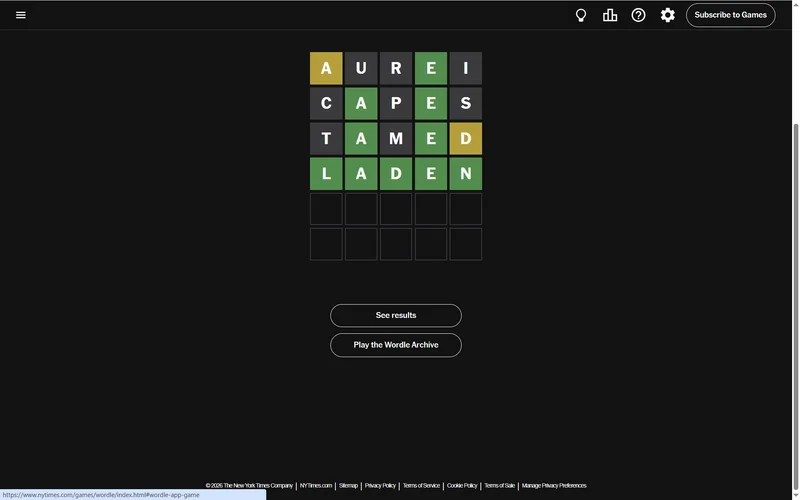This screenshot has height=500, width=800.
Task: Click the lightbulb hints icon
Action: pyautogui.click(x=580, y=15)
